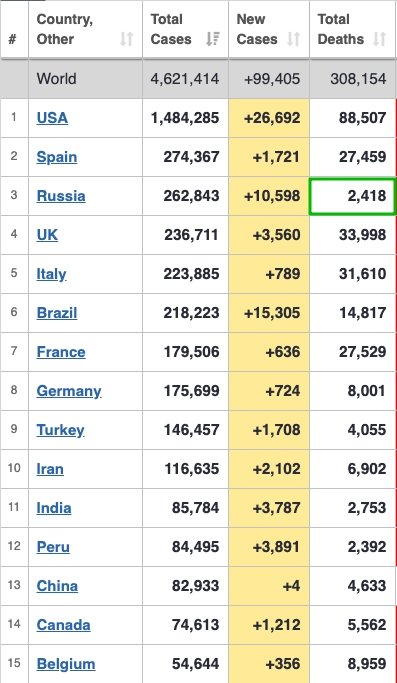
Task: Open the Peru country link
Action: coord(53,547)
